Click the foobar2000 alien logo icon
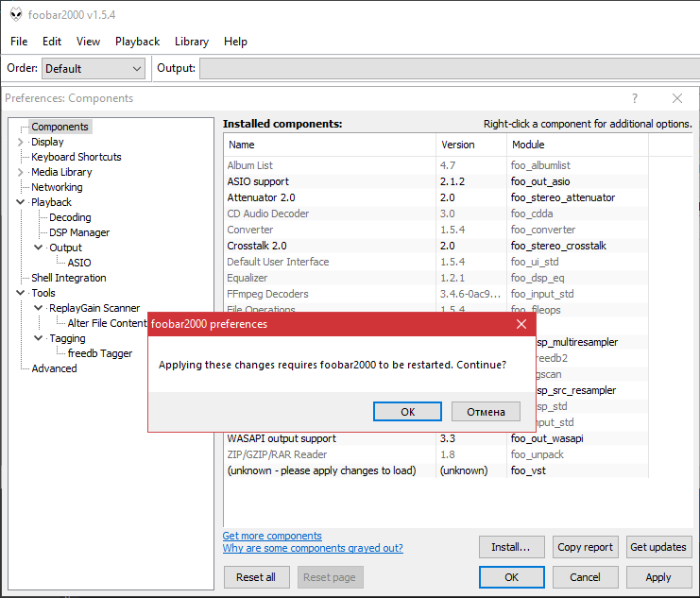 click(16, 14)
